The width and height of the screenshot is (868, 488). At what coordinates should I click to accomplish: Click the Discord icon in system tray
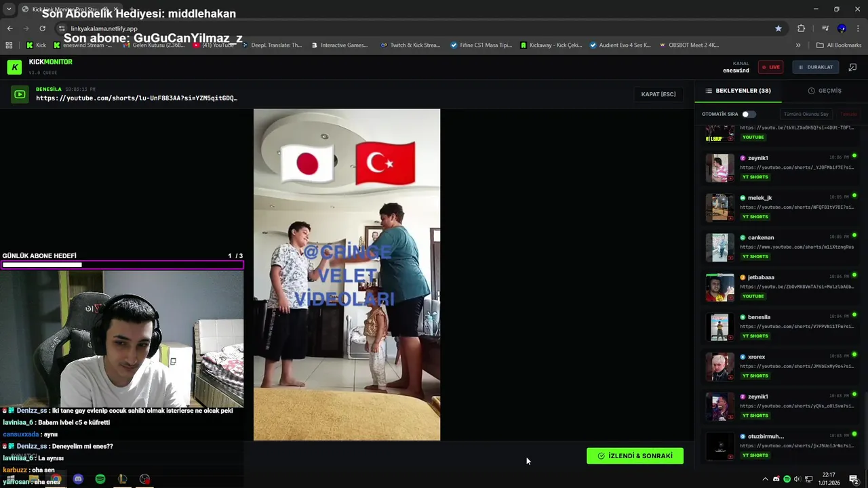[x=776, y=479]
